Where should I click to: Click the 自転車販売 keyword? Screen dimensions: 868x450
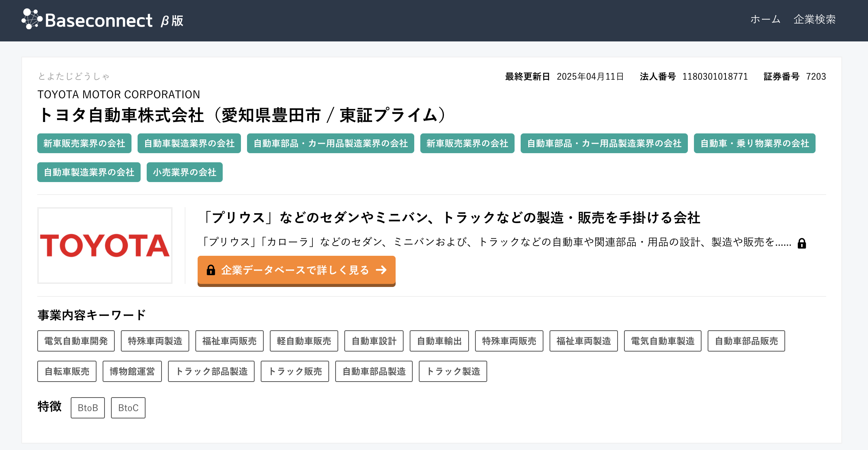click(67, 371)
